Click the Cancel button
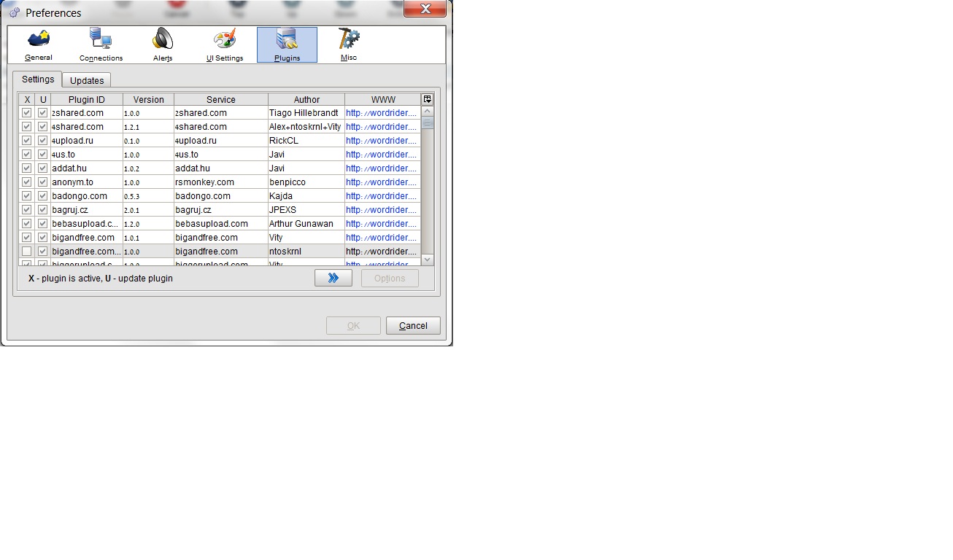Screen dimensions: 953x560 [x=413, y=326]
